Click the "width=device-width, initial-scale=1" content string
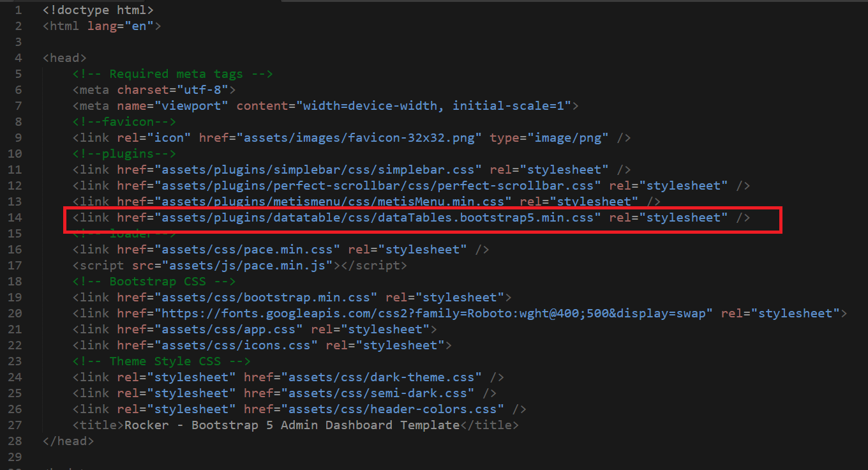This screenshot has width=868, height=470. click(433, 106)
